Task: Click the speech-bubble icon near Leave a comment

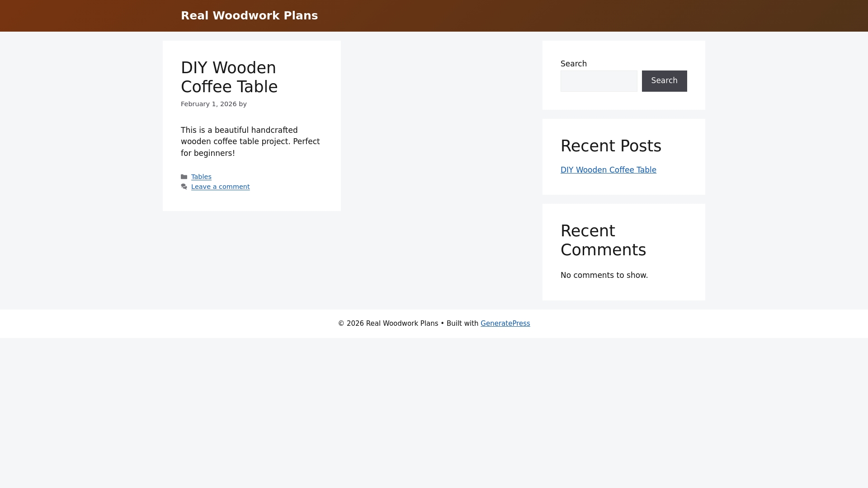Action: coord(184,187)
